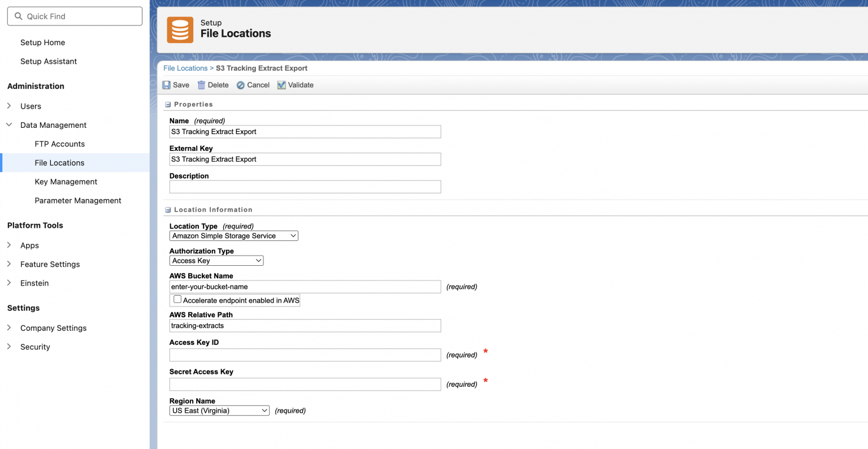Click the Save button label
The image size is (868, 449).
click(x=181, y=85)
